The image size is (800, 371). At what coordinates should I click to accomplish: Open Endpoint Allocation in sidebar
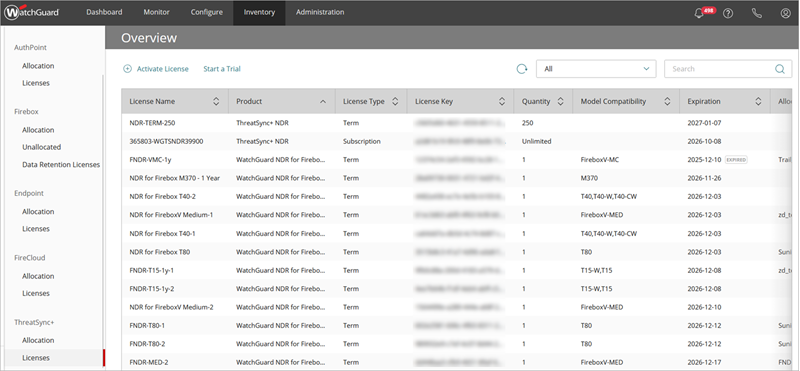click(38, 211)
